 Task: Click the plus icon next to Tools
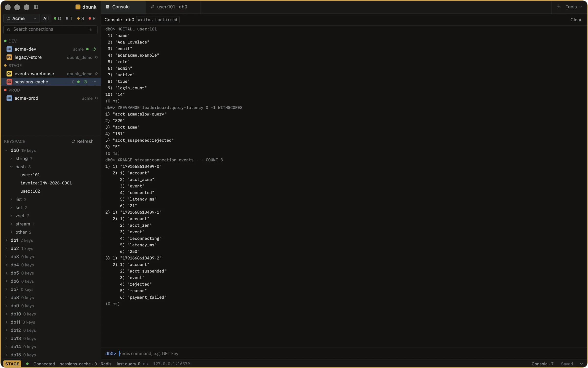click(558, 7)
